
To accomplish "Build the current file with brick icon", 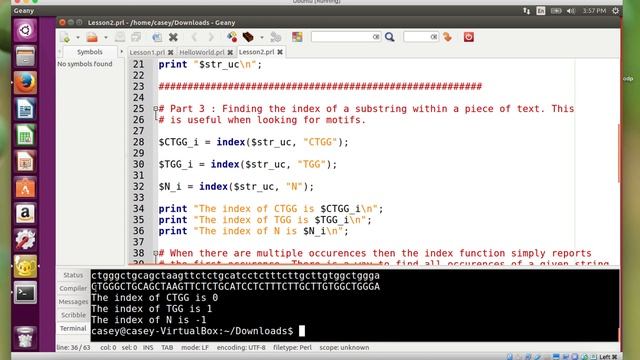I will click(248, 37).
